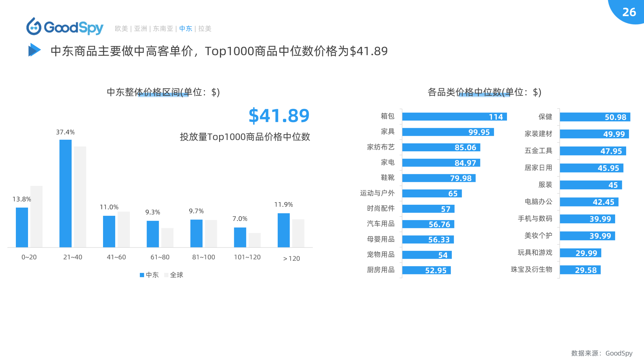644x362 pixels.
Task: Click the $41.89 median price figure
Action: pyautogui.click(x=279, y=115)
